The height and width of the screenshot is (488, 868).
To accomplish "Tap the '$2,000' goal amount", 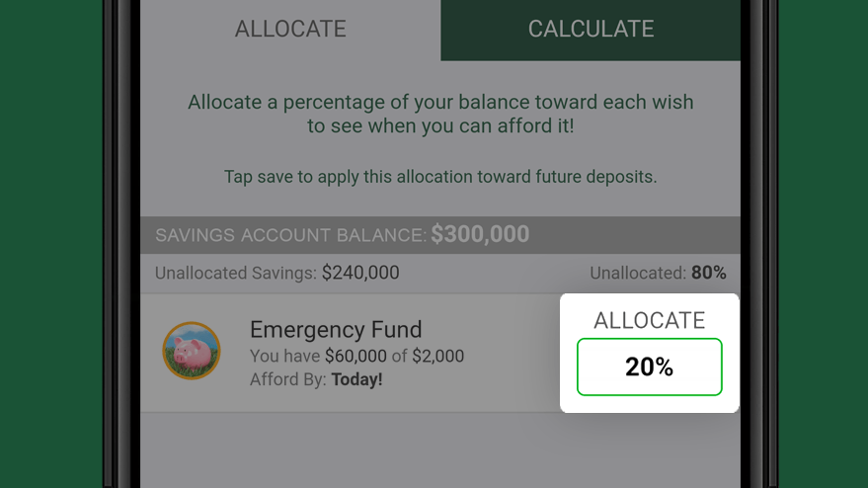I will pyautogui.click(x=437, y=356).
